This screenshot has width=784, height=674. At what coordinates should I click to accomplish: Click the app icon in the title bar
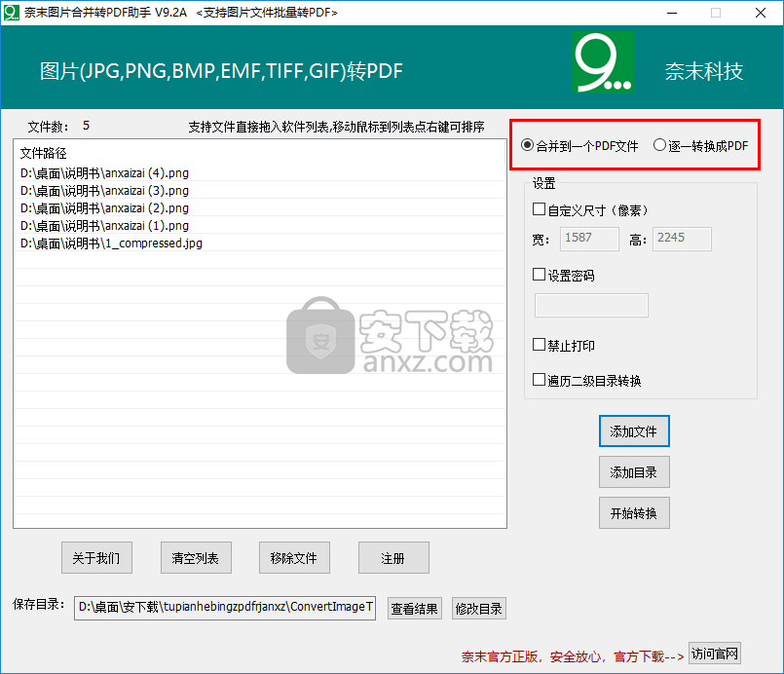(x=11, y=12)
